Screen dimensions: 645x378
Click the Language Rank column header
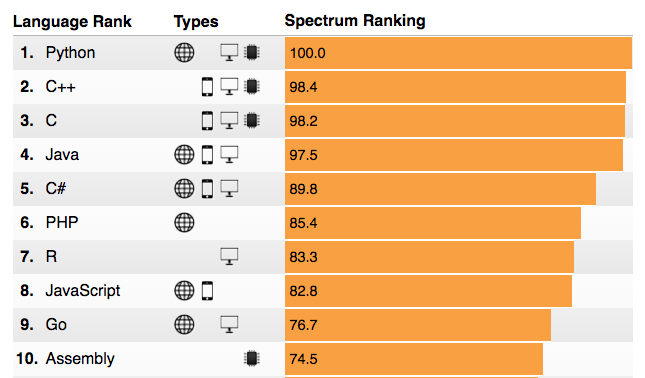(72, 21)
